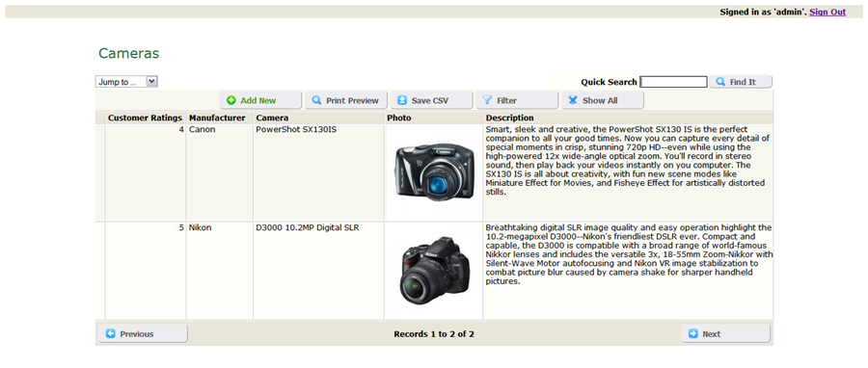868x368 pixels.
Task: Click the Cameras page heading
Action: (129, 54)
